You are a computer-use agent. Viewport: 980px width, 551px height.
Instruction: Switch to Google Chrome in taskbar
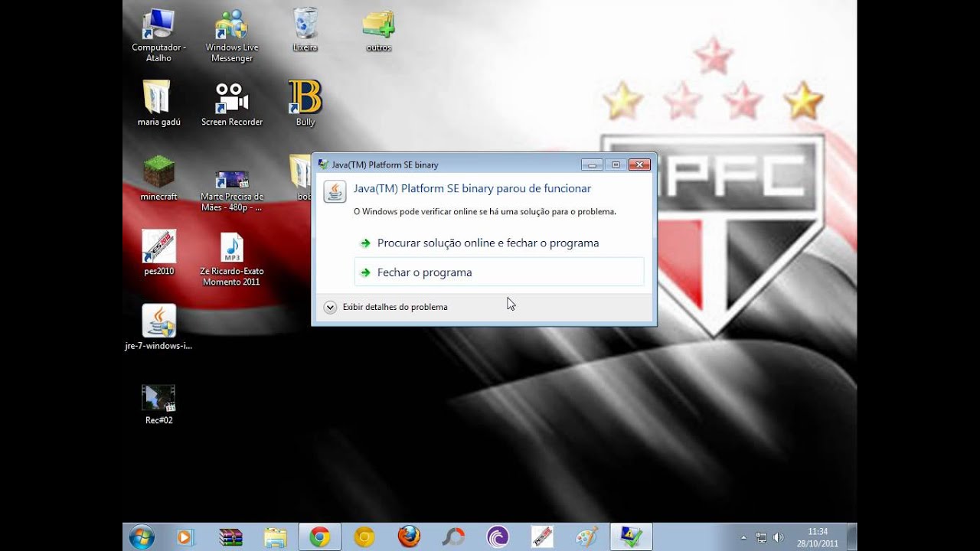click(x=320, y=537)
